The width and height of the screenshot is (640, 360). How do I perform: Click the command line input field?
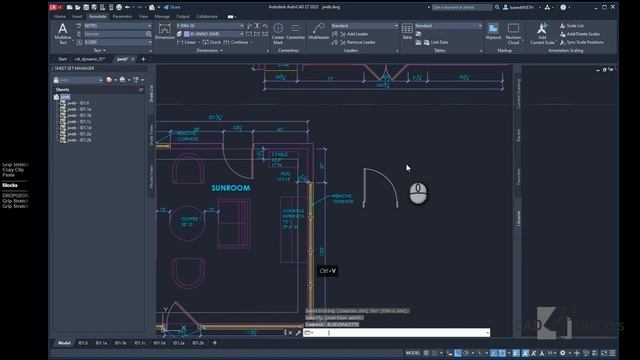pos(397,333)
